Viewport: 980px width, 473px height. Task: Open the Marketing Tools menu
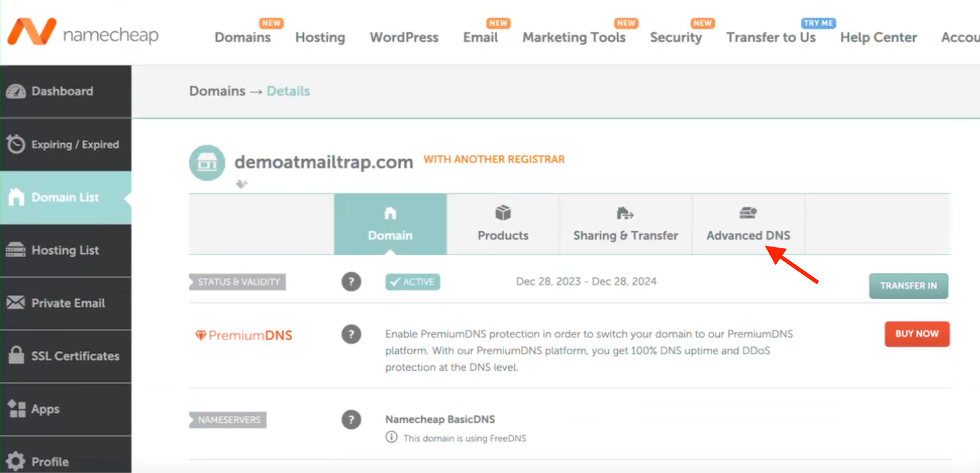click(x=575, y=37)
